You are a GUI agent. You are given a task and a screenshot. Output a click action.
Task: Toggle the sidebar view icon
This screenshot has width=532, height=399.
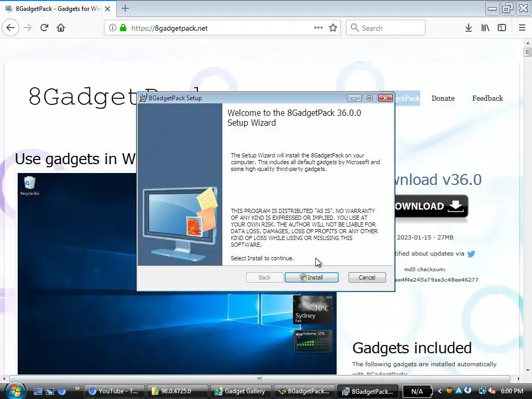[x=502, y=28]
